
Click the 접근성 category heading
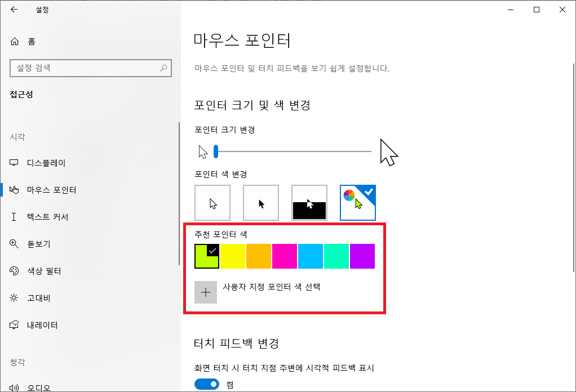tap(21, 94)
